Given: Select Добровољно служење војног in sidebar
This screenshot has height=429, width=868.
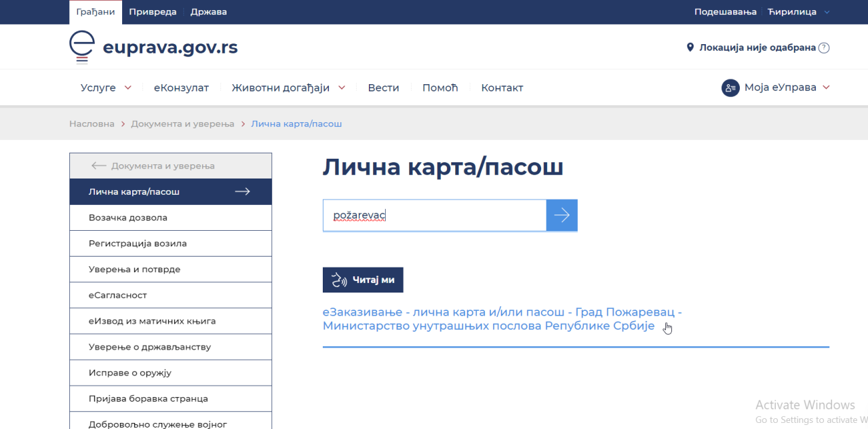Looking at the screenshot, I should point(171,421).
